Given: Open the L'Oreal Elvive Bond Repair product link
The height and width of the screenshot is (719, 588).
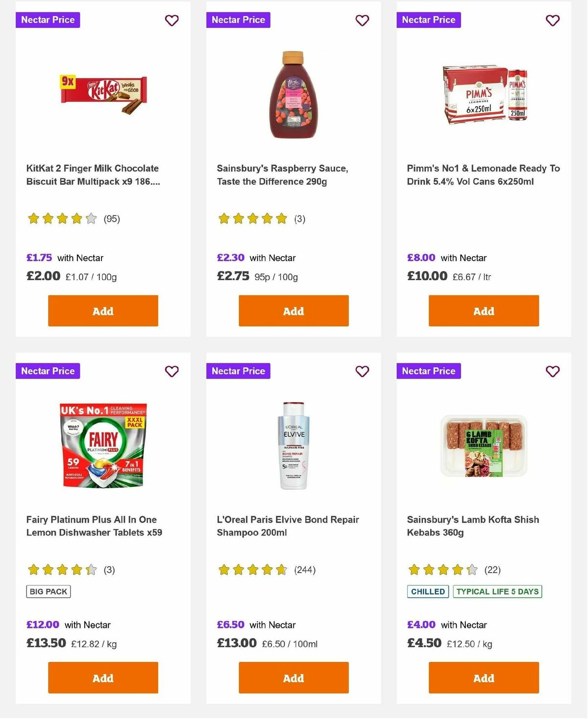Looking at the screenshot, I should point(288,526).
